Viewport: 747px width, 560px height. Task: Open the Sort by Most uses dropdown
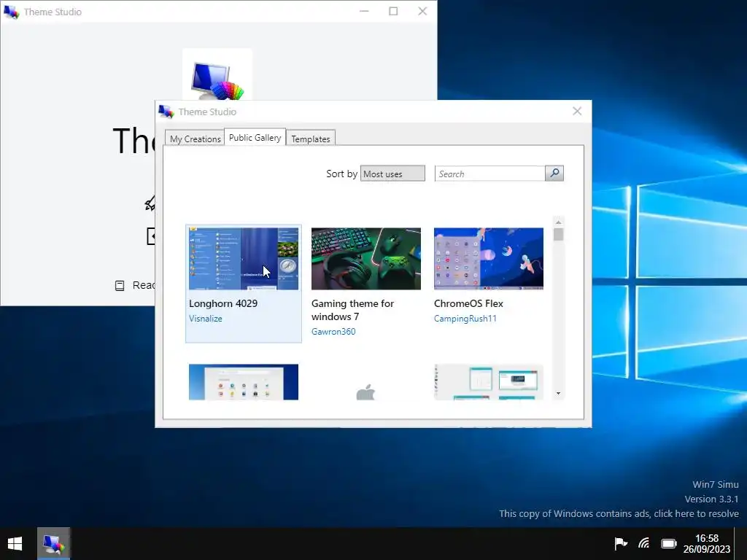pos(392,174)
